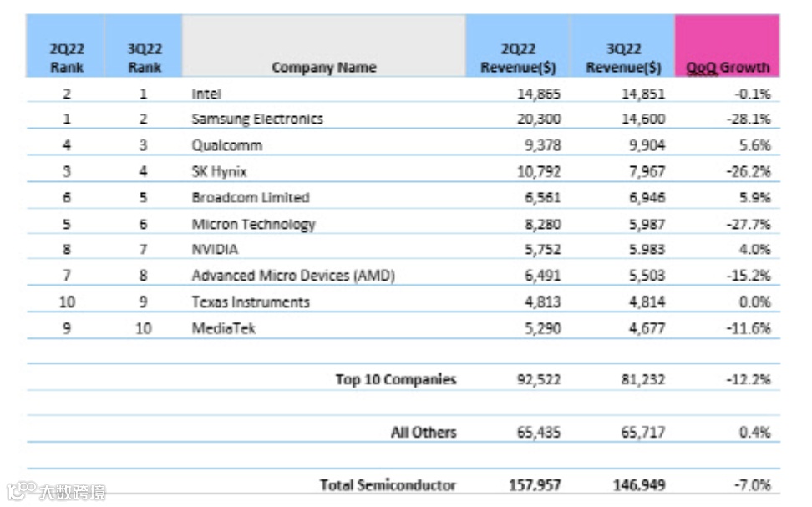Select the NVIDIA company cell

click(x=215, y=249)
